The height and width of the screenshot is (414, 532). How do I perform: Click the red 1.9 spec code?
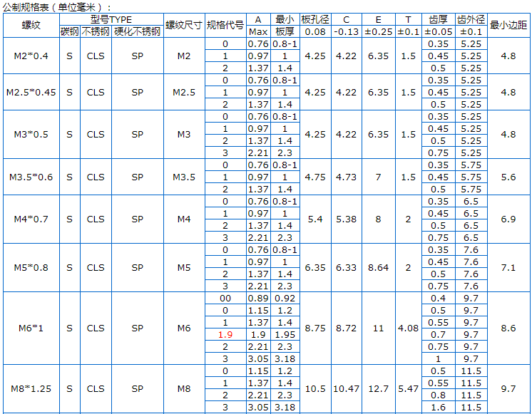pyautogui.click(x=225, y=335)
